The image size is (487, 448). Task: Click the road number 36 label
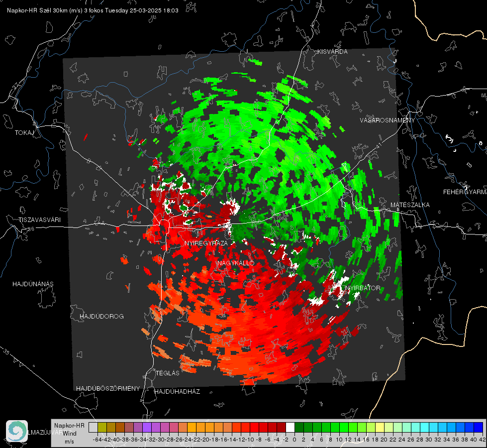coord(31,228)
